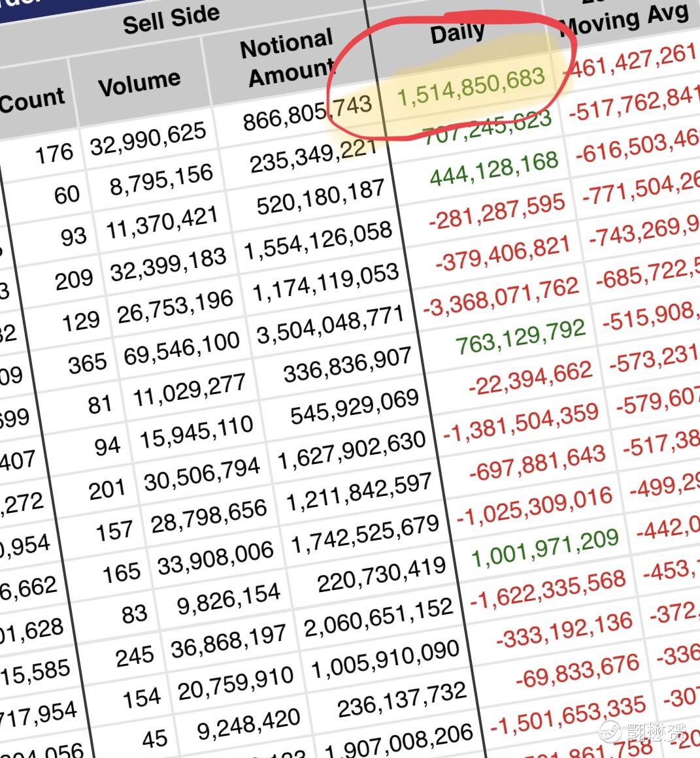Viewport: 700px width, 758px height.
Task: Select notional amount 220,730,419
Action: pyautogui.click(x=382, y=574)
